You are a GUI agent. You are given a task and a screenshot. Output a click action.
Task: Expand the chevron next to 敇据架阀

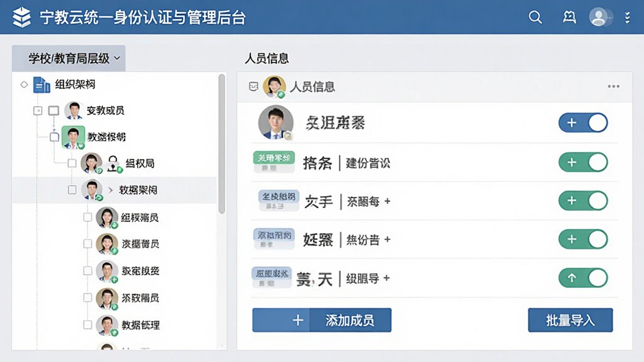[111, 190]
